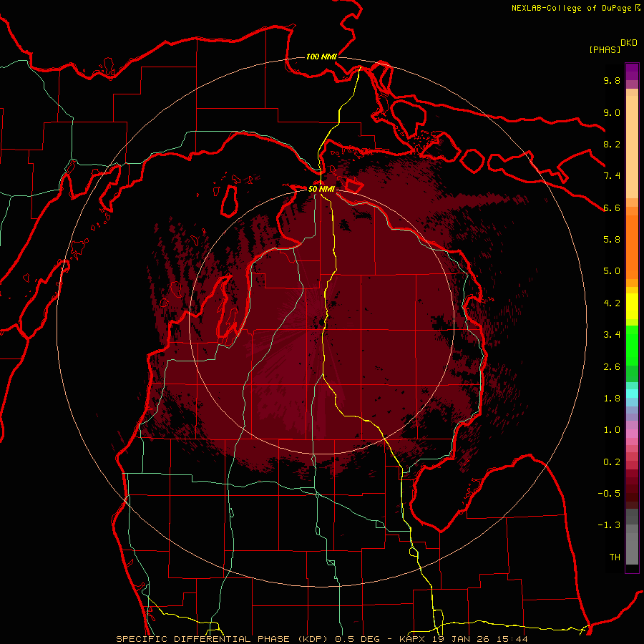644x644 pixels.
Task: Click the 7.4 color scale label
Action: coord(612,176)
